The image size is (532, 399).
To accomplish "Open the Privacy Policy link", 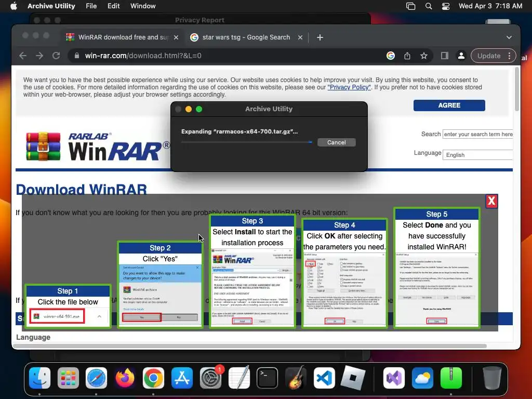I will pyautogui.click(x=349, y=87).
